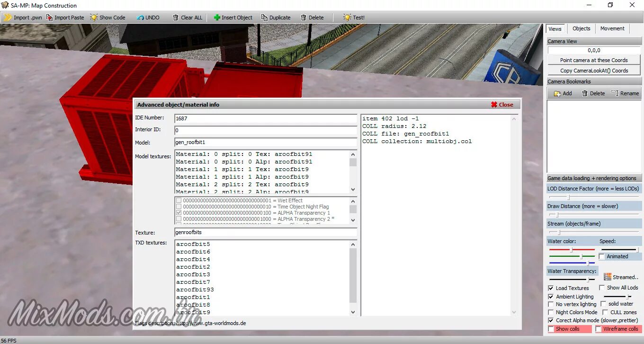Click the Model name field
644x344 pixels.
266,143
